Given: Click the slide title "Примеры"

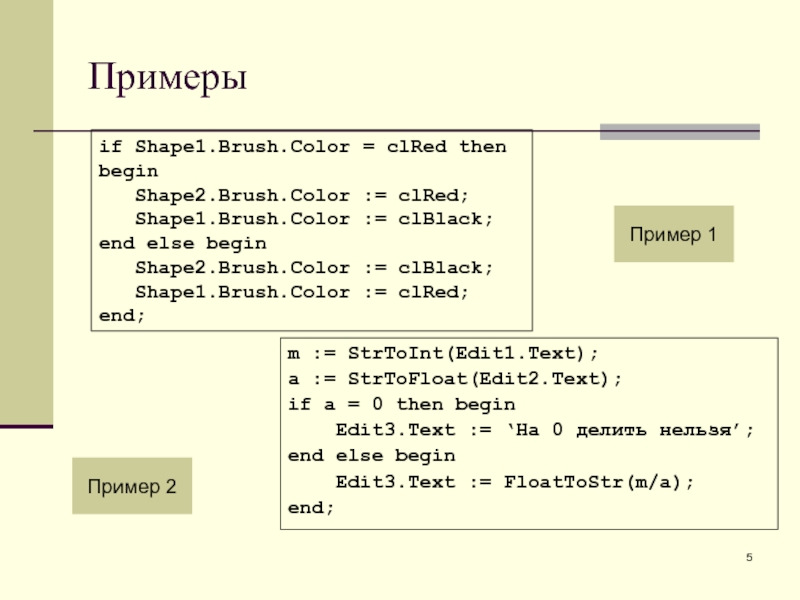Looking at the screenshot, I should (167, 77).
